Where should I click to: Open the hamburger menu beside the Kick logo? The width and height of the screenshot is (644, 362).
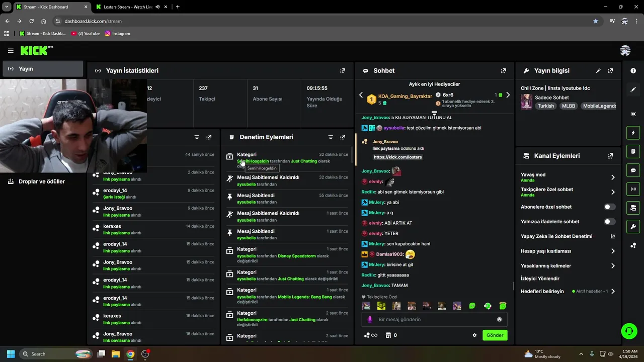click(x=11, y=51)
